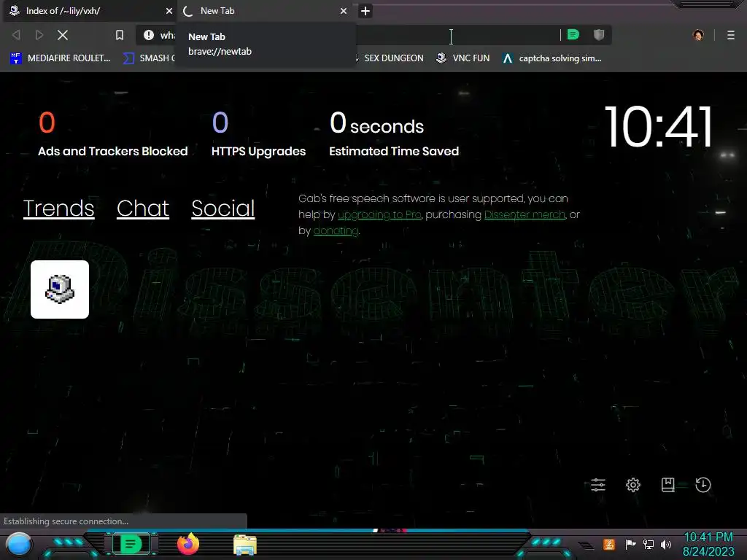This screenshot has height=560, width=747.
Task: Open the green Dissenter comments icon
Action: [573, 34]
